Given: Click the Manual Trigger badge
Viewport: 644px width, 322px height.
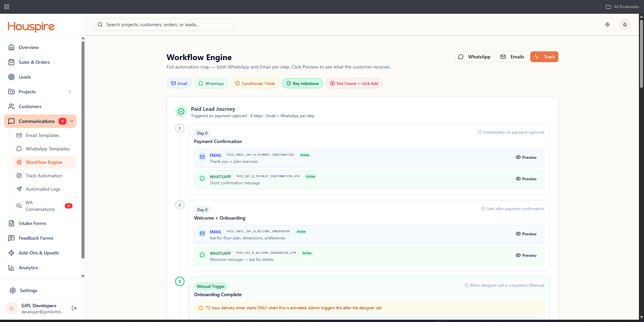Looking at the screenshot, I should point(211,286).
